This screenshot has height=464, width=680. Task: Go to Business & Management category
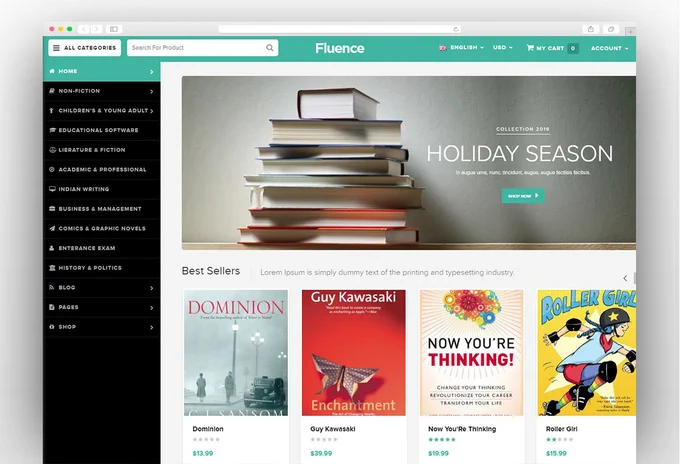pyautogui.click(x=101, y=209)
